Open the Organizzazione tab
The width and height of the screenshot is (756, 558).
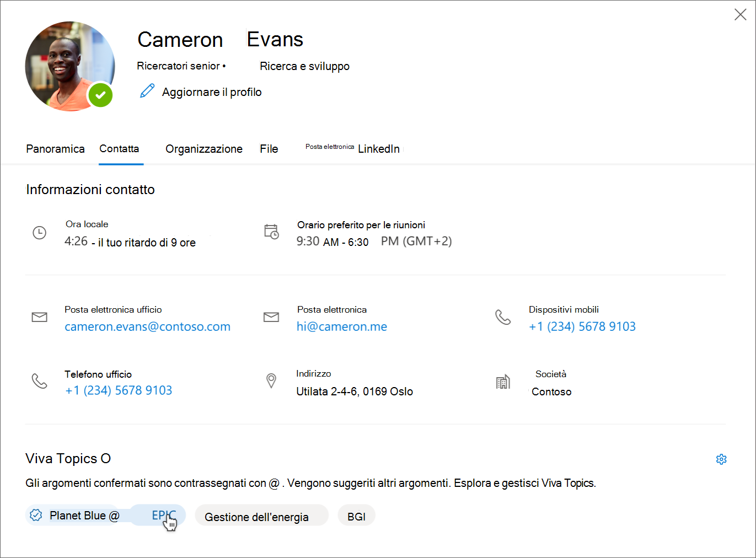204,149
